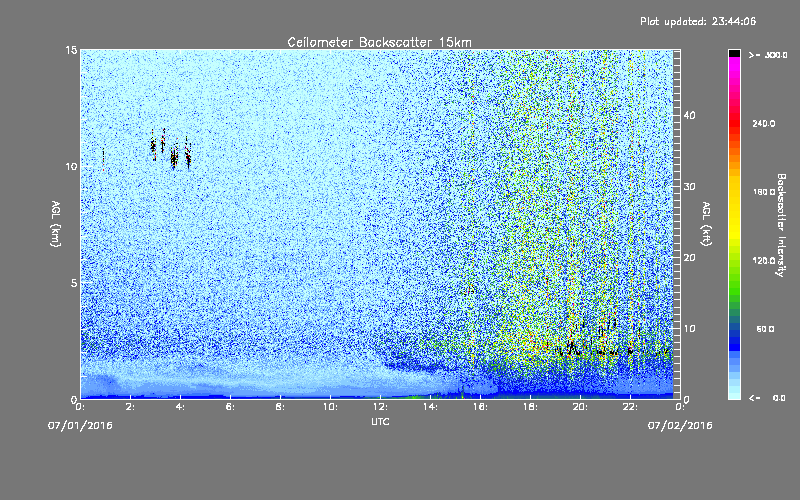Image resolution: width=800 pixels, height=500 pixels.
Task: Click the '120.0' colorbar label
Action: click(764, 260)
